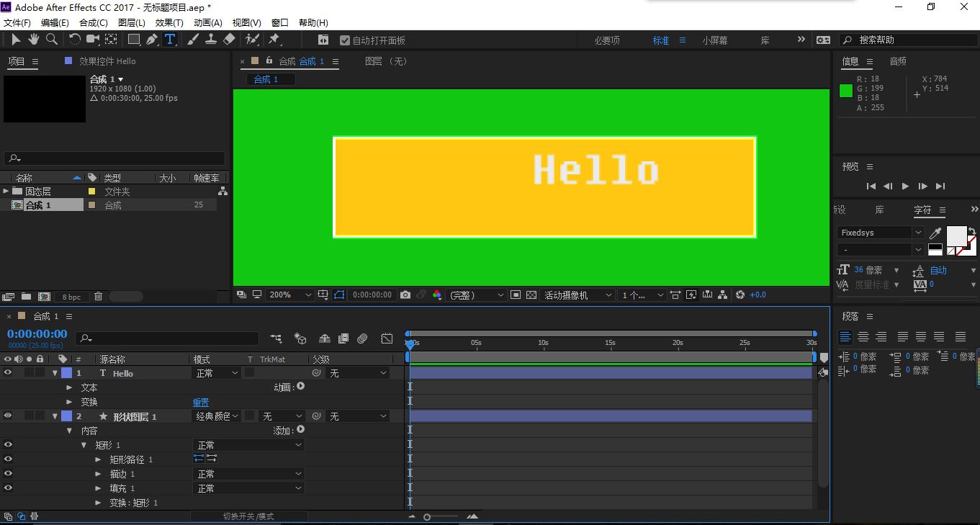Screen dimensions: 980x525
Task: Click the white fill color swatch
Action: [x=956, y=235]
